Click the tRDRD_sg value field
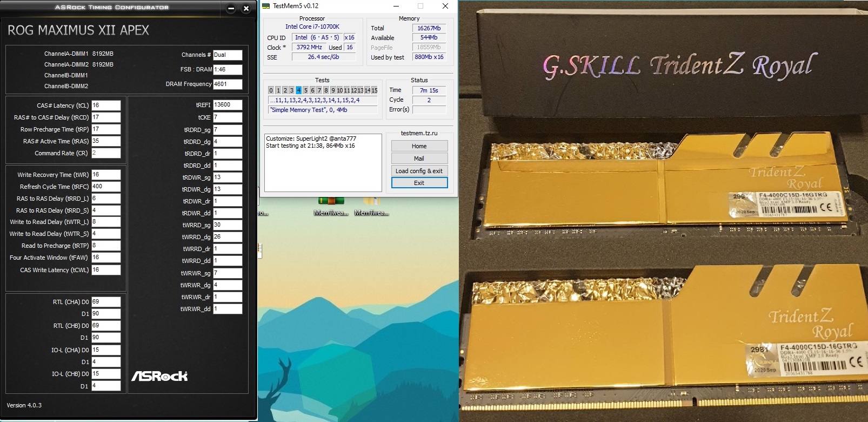Image resolution: width=868 pixels, height=422 pixels. pyautogui.click(x=228, y=130)
